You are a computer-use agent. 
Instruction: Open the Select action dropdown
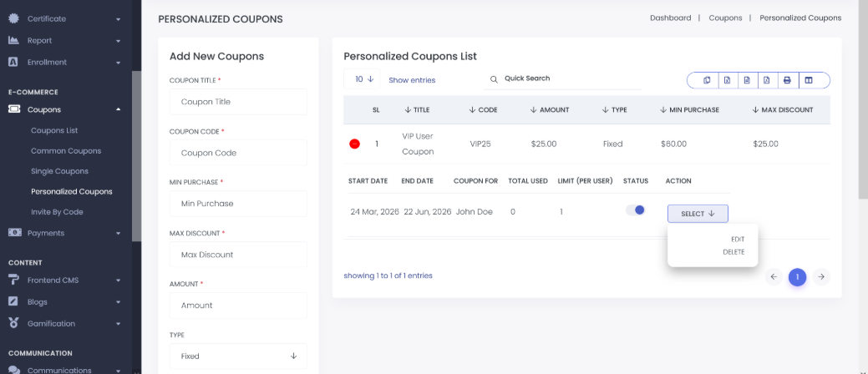pyautogui.click(x=698, y=214)
